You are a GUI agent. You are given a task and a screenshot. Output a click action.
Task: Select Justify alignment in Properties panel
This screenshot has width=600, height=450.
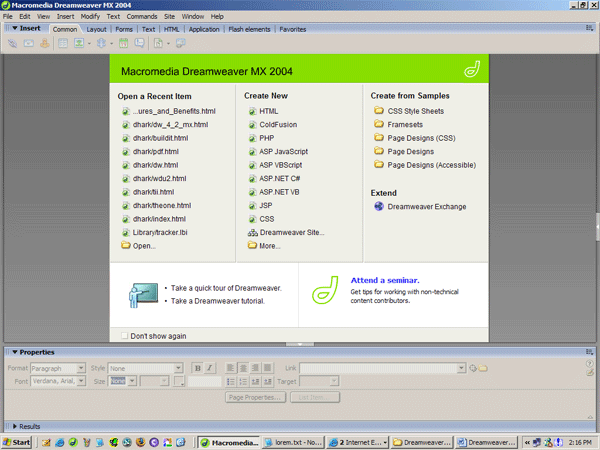tap(268, 368)
